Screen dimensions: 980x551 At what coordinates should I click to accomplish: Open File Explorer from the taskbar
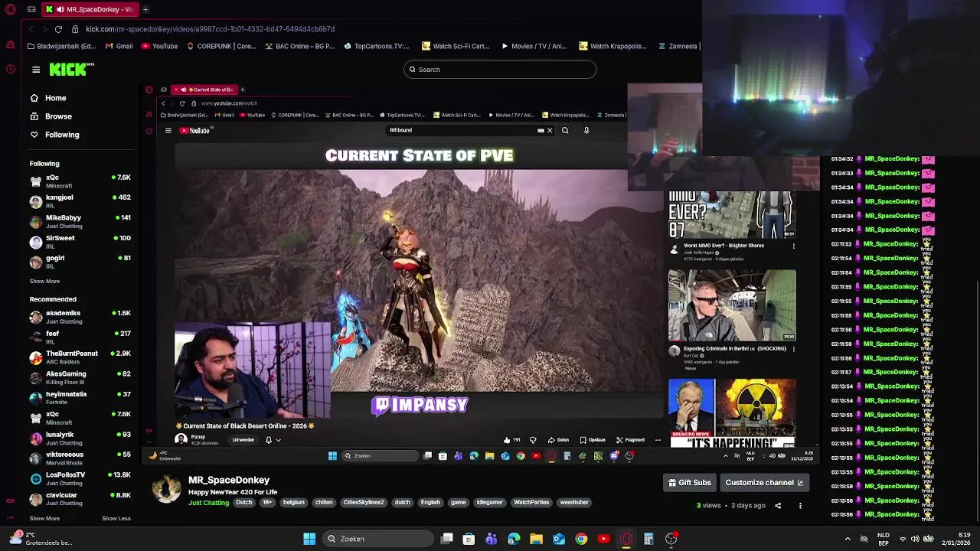click(536, 539)
